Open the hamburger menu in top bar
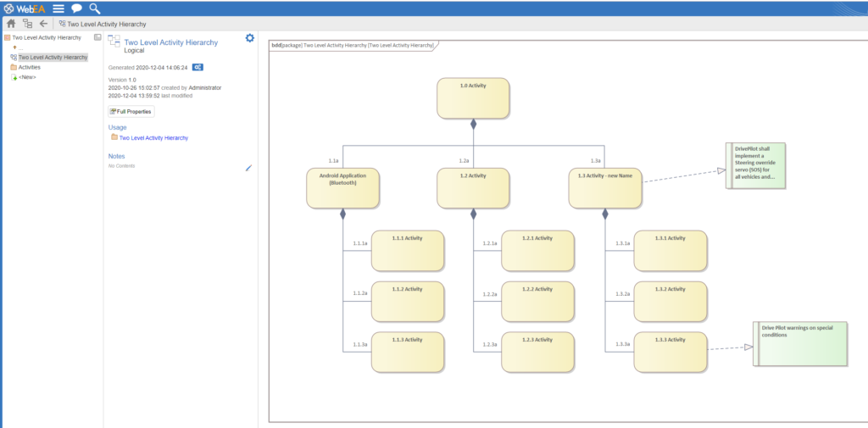This screenshot has height=428, width=868. 58,8
